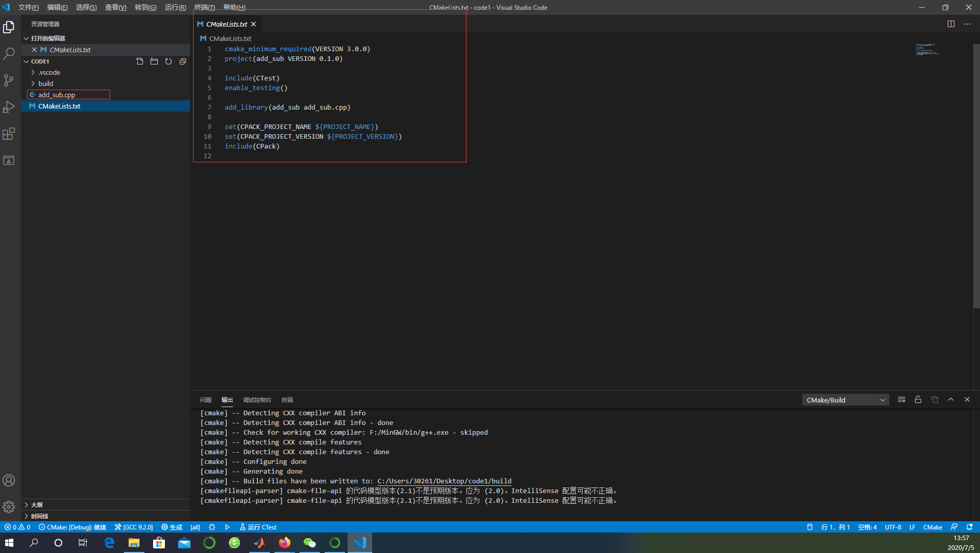980x553 pixels.
Task: Create a new folder in CODE1
Action: pos(154,61)
